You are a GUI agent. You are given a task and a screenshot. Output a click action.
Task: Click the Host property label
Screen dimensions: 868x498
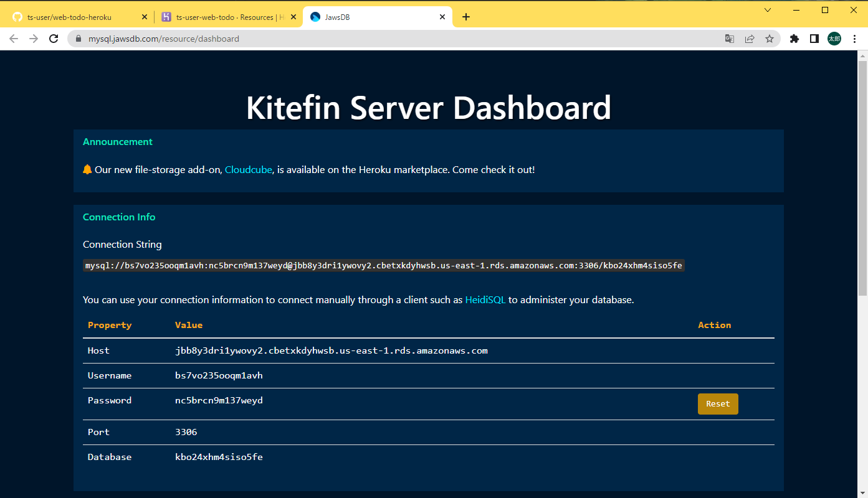[x=98, y=350]
